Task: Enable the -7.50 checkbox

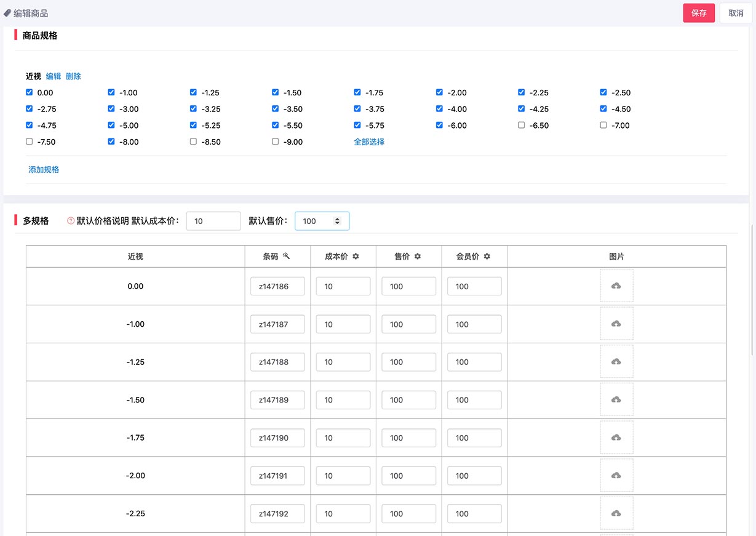Action: 30,142
